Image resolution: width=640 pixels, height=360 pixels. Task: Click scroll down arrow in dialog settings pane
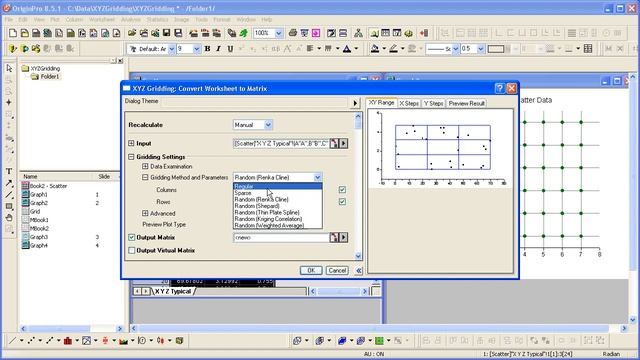click(358, 256)
